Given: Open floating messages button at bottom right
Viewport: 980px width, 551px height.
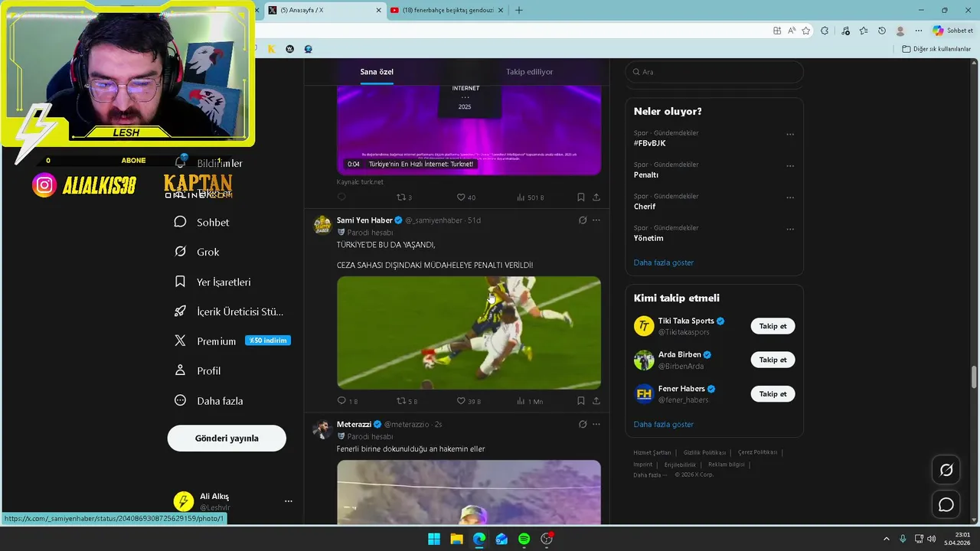Looking at the screenshot, I should [x=946, y=504].
